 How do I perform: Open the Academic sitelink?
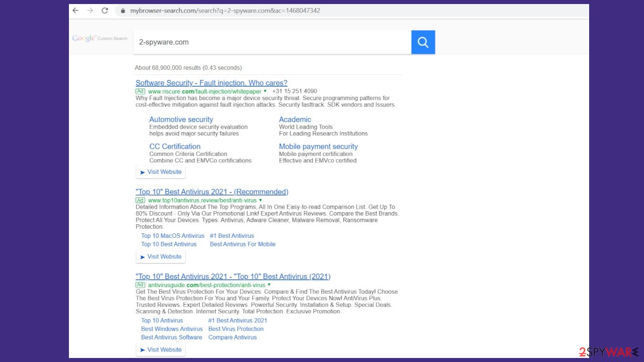click(295, 120)
